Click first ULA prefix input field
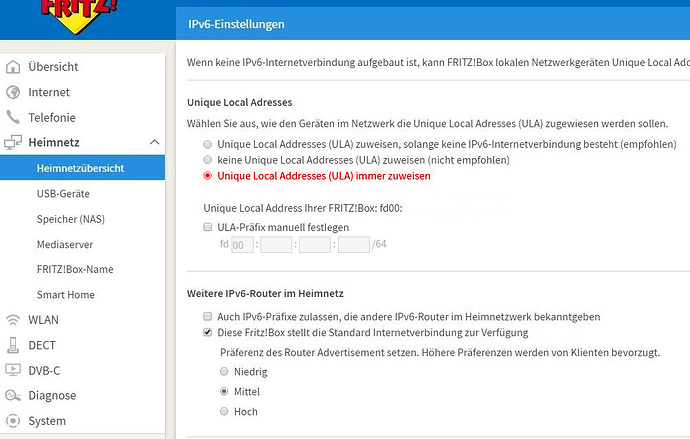The image size is (690, 439). 242,245
